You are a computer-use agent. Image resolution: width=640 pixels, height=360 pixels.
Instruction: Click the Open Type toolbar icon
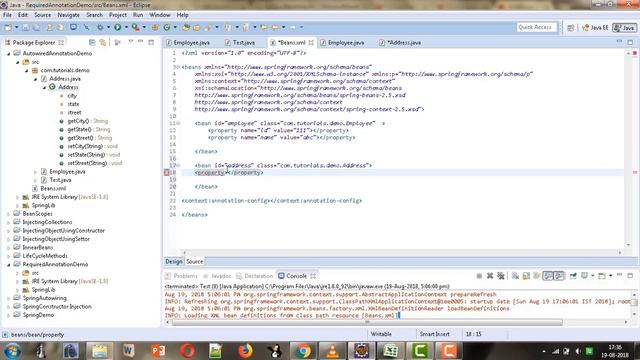186,27
